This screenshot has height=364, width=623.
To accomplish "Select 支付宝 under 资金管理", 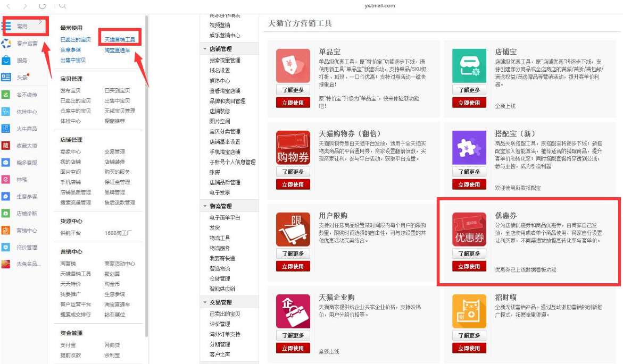I will [x=68, y=345].
